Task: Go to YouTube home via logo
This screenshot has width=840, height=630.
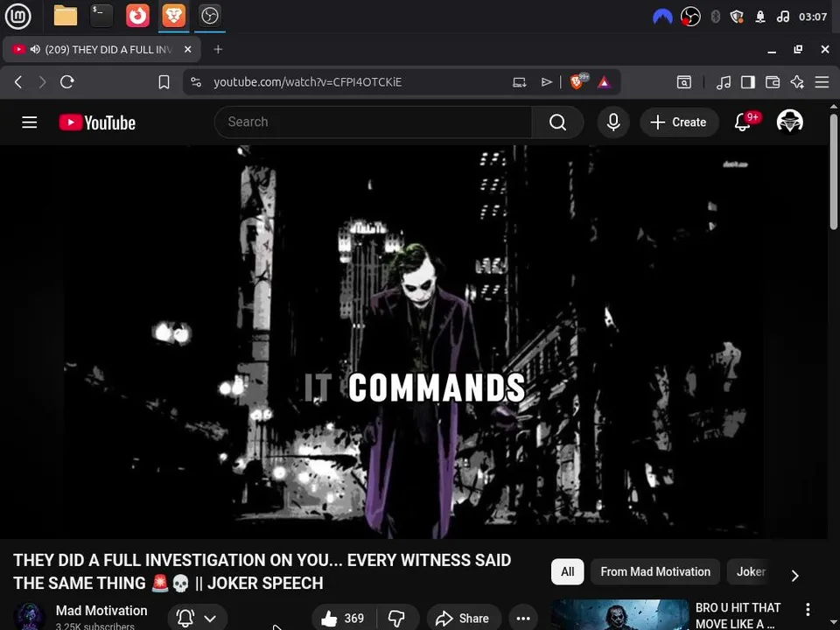Action: (97, 122)
